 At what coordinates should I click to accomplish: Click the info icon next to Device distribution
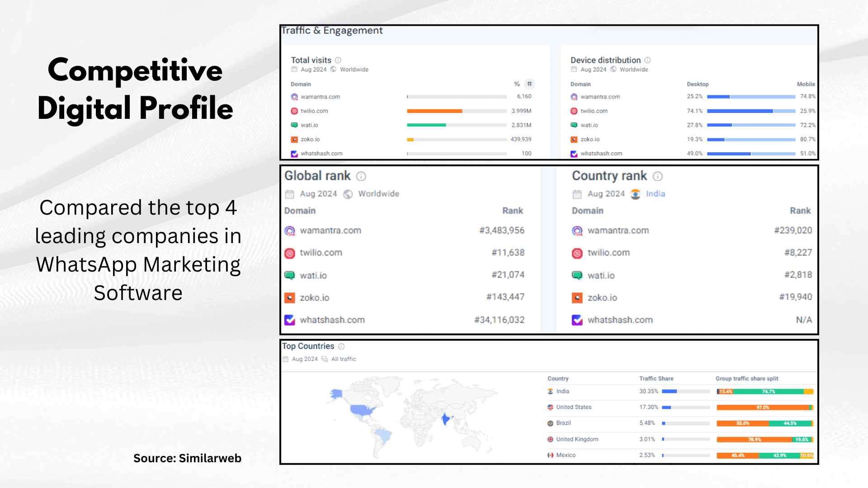tap(647, 60)
